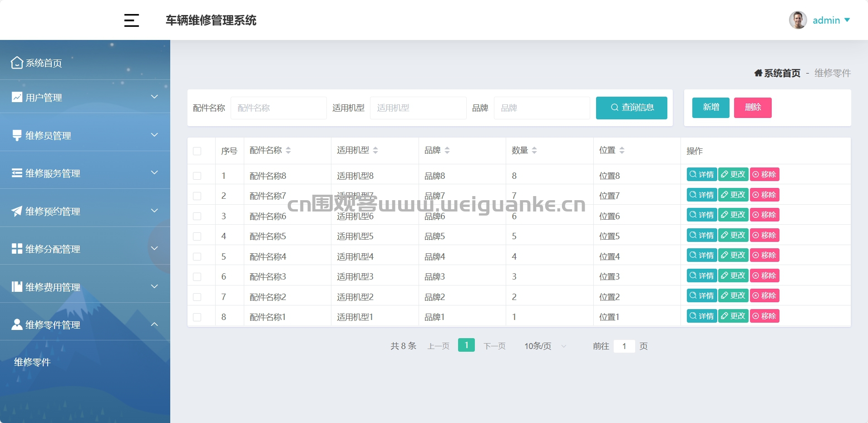Click 移除 for 配件名称6

[x=764, y=215]
